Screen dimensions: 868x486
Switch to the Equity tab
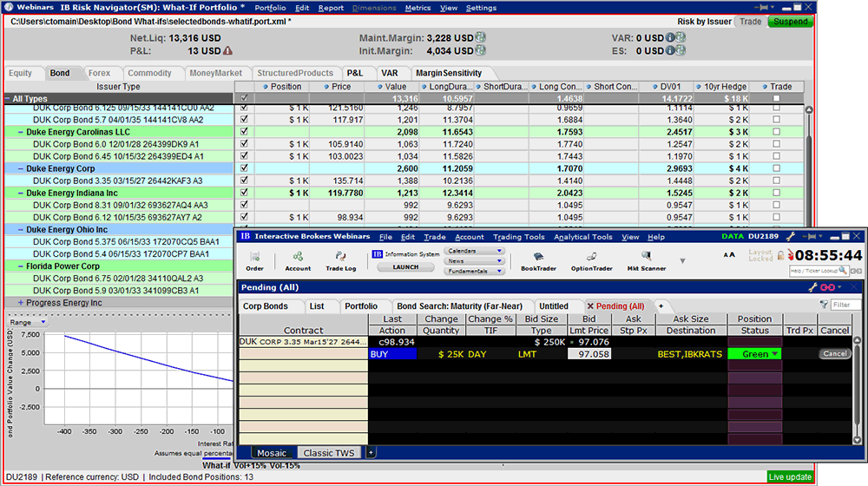point(21,73)
